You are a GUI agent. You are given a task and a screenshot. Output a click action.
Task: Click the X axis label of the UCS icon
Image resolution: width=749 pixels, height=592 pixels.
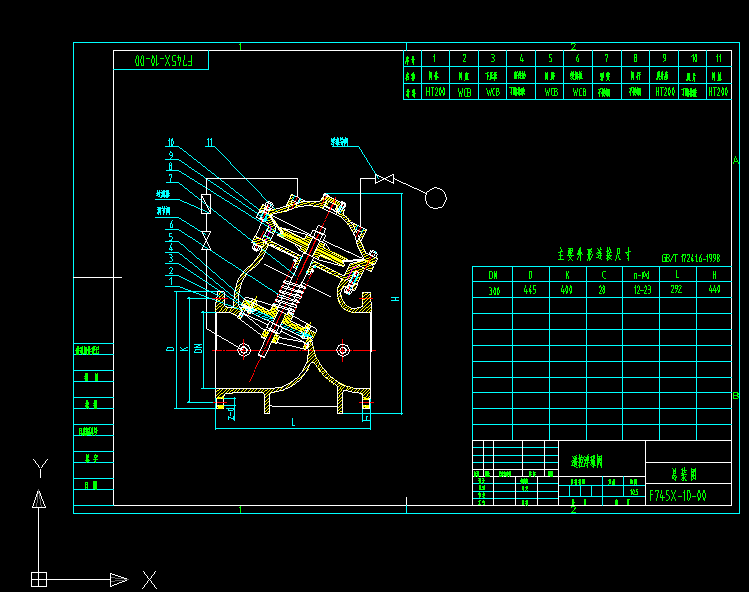pos(150,580)
